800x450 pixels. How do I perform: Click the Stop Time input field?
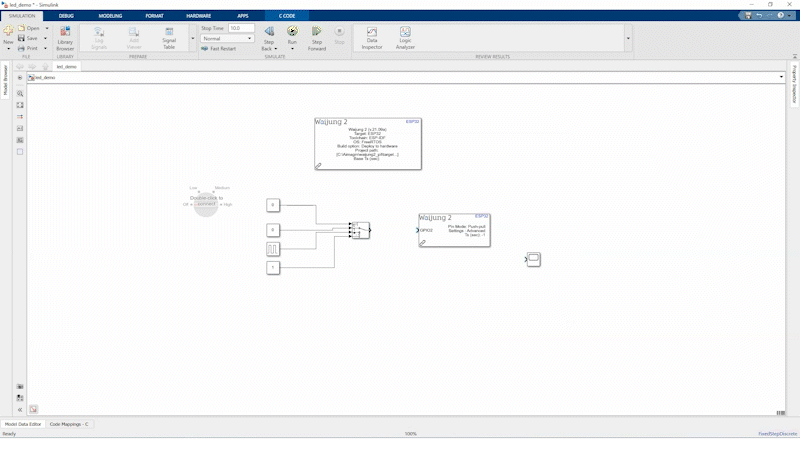coord(241,28)
